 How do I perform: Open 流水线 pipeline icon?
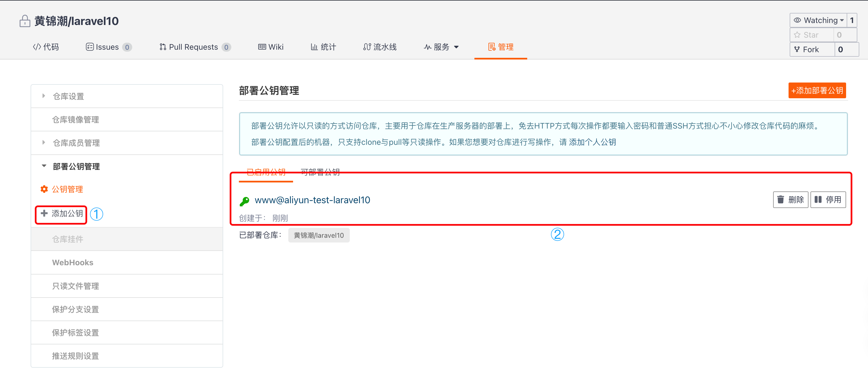[x=367, y=47]
